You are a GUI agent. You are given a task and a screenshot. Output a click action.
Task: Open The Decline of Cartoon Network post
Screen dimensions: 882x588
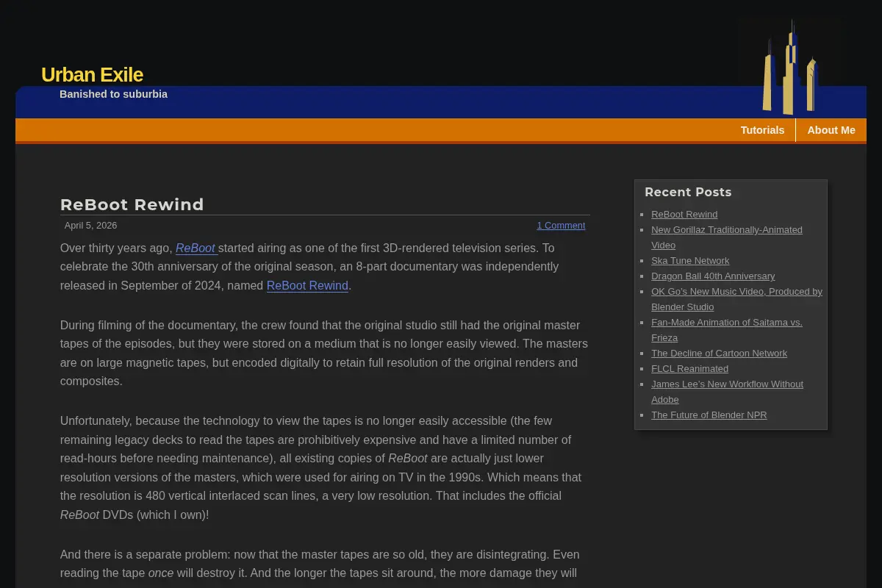click(719, 354)
